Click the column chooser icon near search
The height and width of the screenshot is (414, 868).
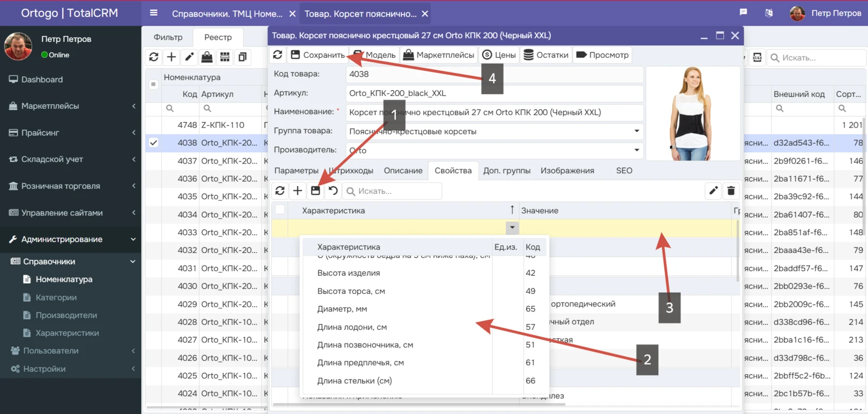click(x=757, y=57)
